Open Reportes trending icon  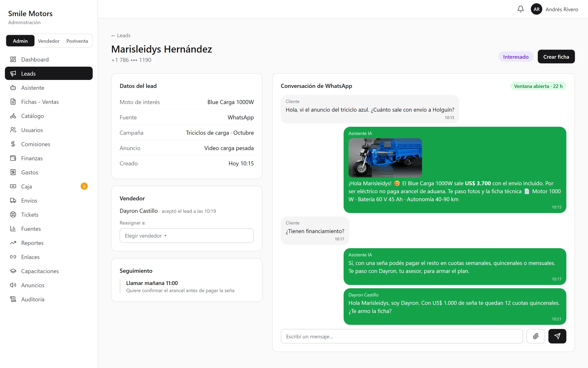13,243
